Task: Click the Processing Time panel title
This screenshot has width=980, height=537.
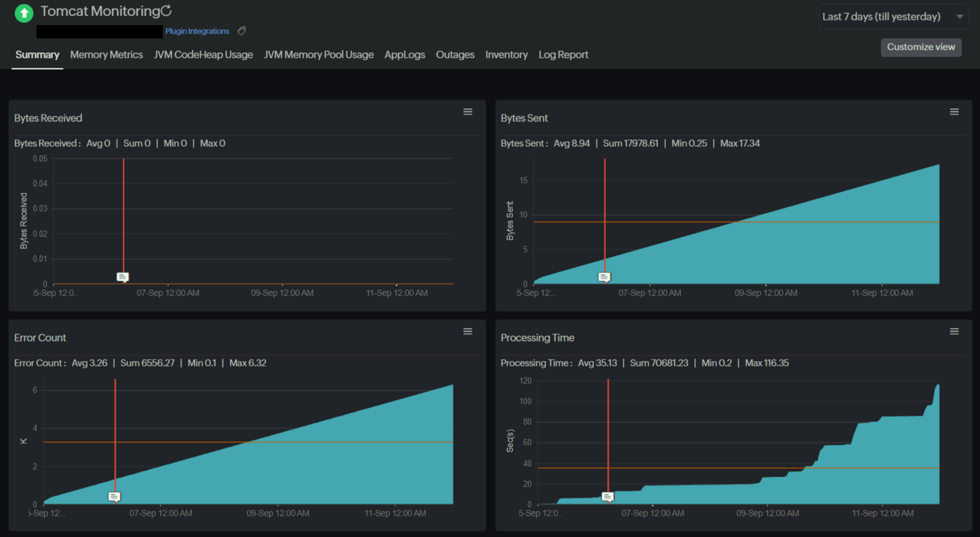Action: pyautogui.click(x=537, y=338)
